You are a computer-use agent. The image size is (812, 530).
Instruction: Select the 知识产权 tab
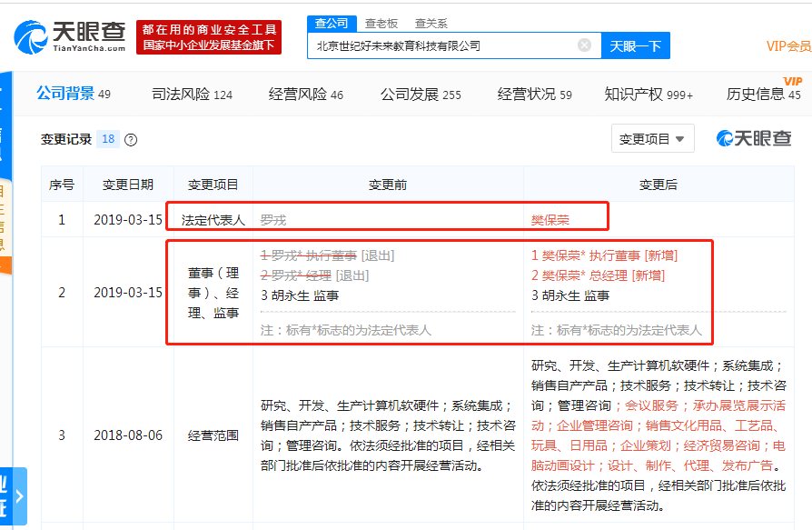coord(649,95)
